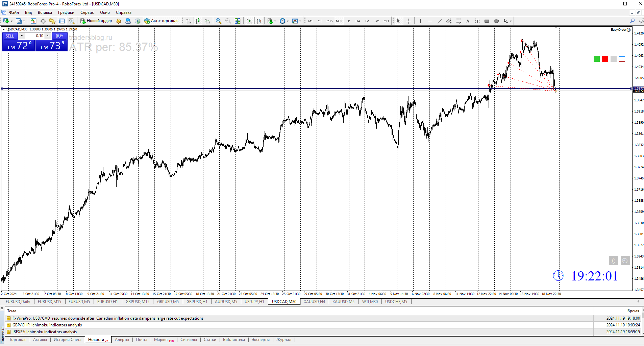Pick the Fibonacci retracement tool
Image resolution: width=644 pixels, height=346 pixels.
(458, 21)
